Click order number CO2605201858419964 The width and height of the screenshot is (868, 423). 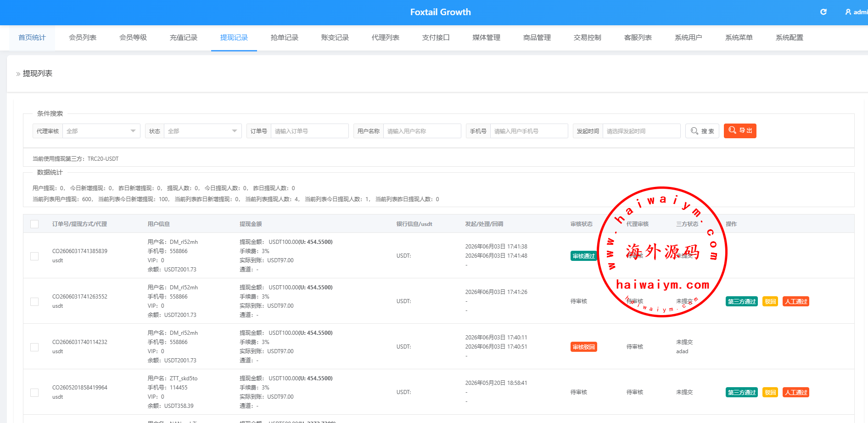[80, 388]
